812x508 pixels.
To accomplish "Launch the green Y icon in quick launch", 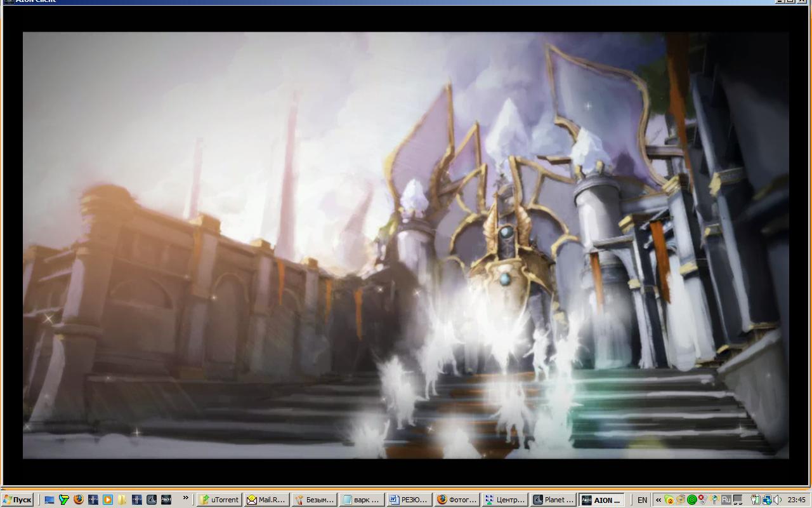I will (64, 500).
